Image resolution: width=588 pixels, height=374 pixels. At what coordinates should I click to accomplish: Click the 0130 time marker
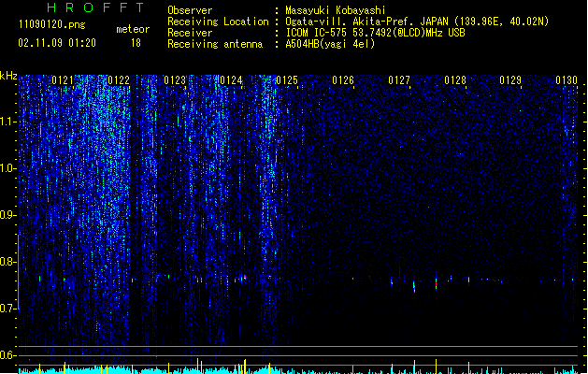[566, 80]
